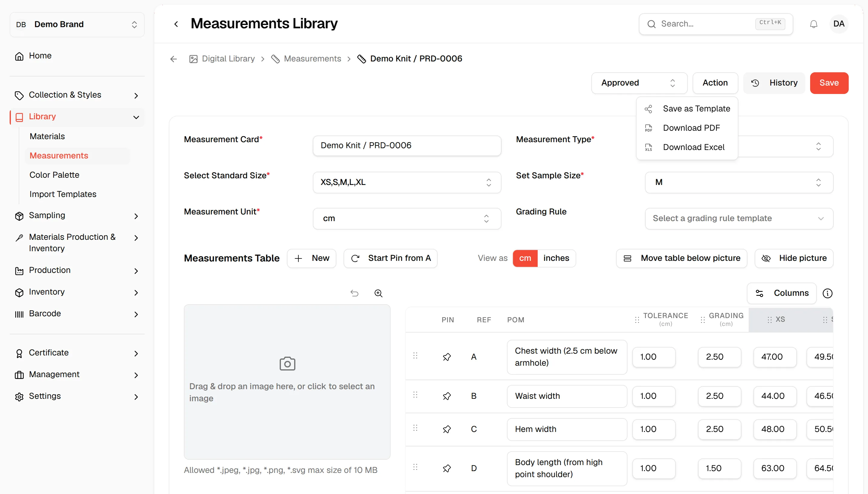The width and height of the screenshot is (868, 494).
Task: Click the back chevron beside Measurements Library title
Action: pyautogui.click(x=176, y=24)
